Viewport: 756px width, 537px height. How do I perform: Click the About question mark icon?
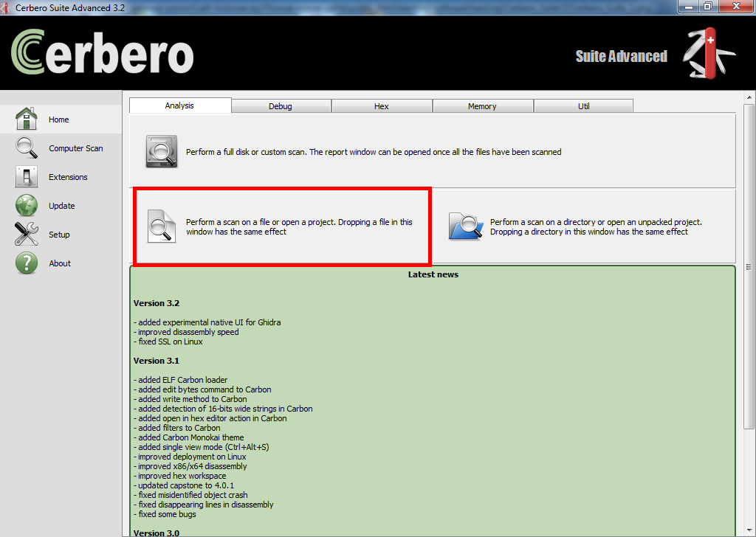[x=27, y=263]
